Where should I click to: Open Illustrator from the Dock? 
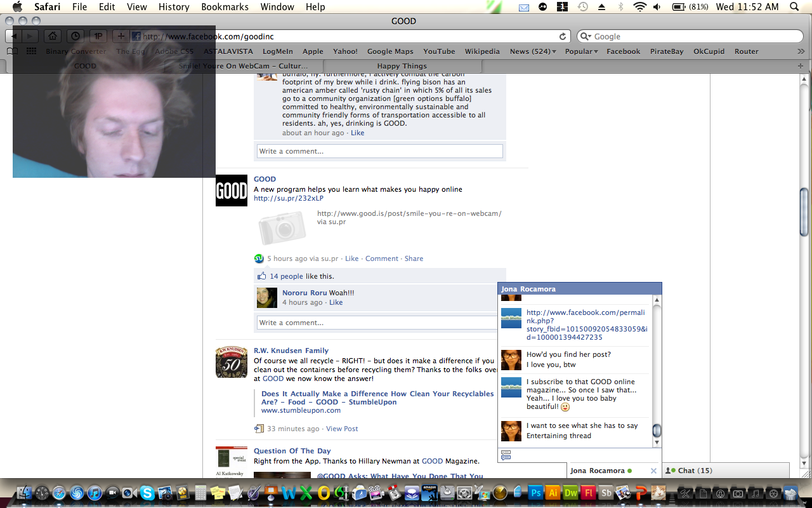[x=553, y=493]
